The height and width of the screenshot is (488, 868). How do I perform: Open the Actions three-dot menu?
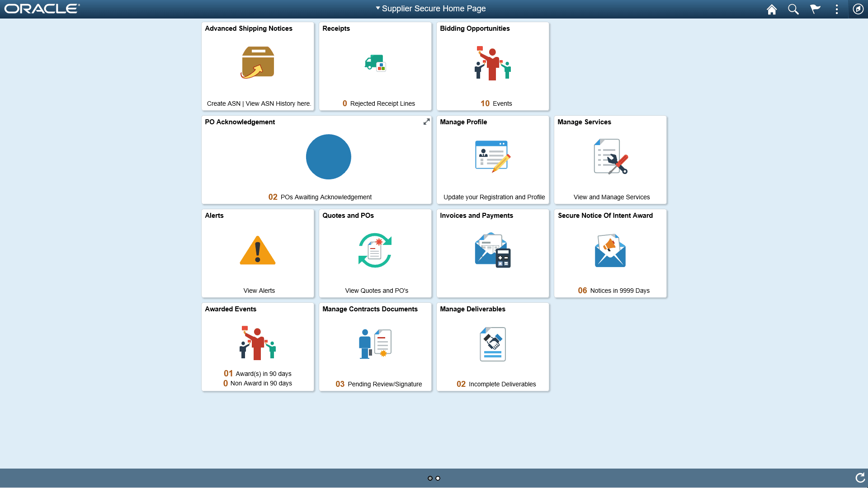(x=837, y=9)
